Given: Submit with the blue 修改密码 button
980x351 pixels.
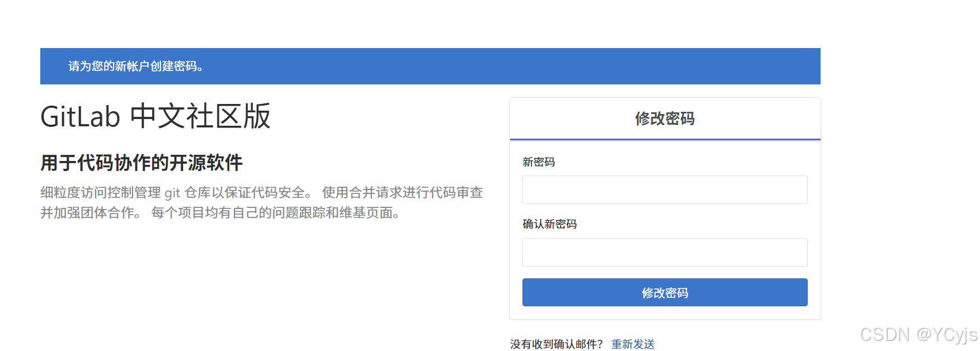Looking at the screenshot, I should [x=665, y=292].
